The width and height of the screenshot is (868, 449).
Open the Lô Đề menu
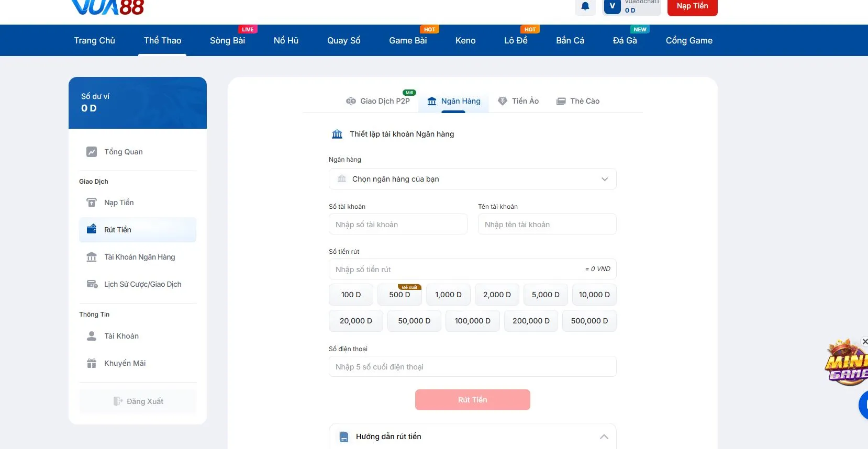[x=516, y=40]
